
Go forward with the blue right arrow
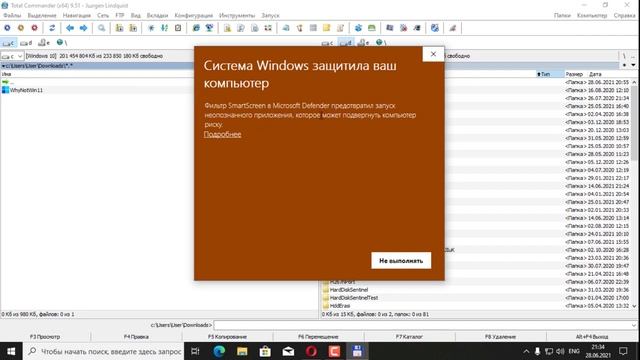coord(83,28)
